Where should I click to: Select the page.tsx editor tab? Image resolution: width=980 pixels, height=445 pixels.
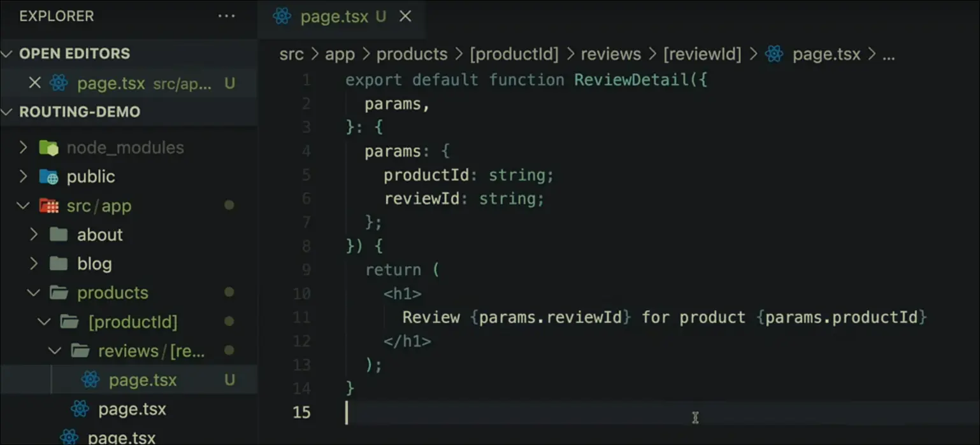pos(334,17)
